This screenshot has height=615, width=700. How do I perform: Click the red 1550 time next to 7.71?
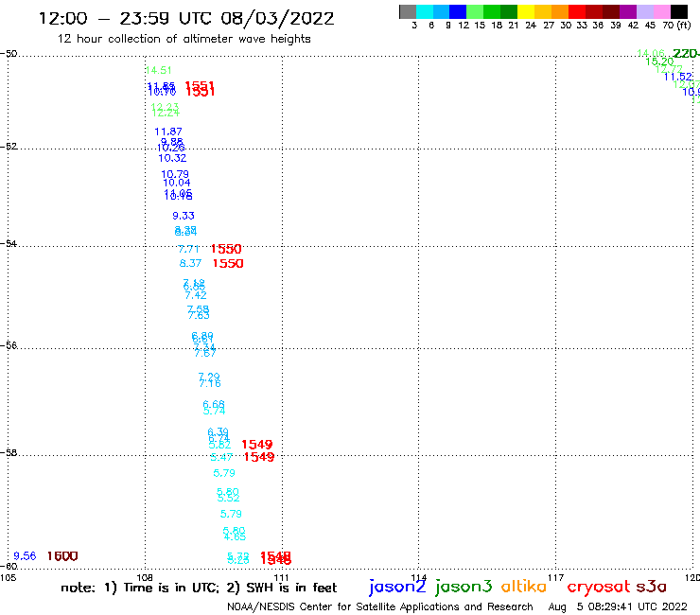[226, 249]
